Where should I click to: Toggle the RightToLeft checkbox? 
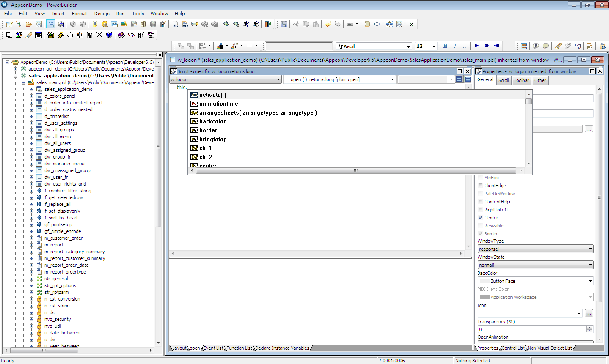pyautogui.click(x=480, y=210)
